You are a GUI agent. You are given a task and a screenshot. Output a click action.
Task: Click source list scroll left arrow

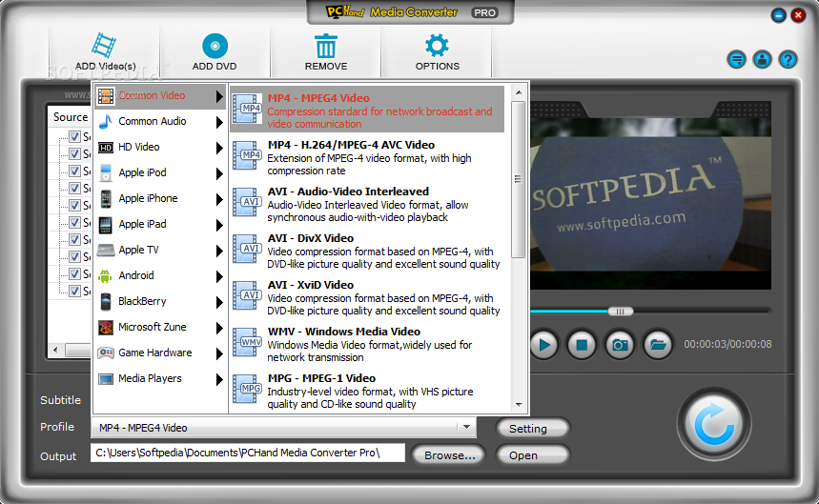55,350
